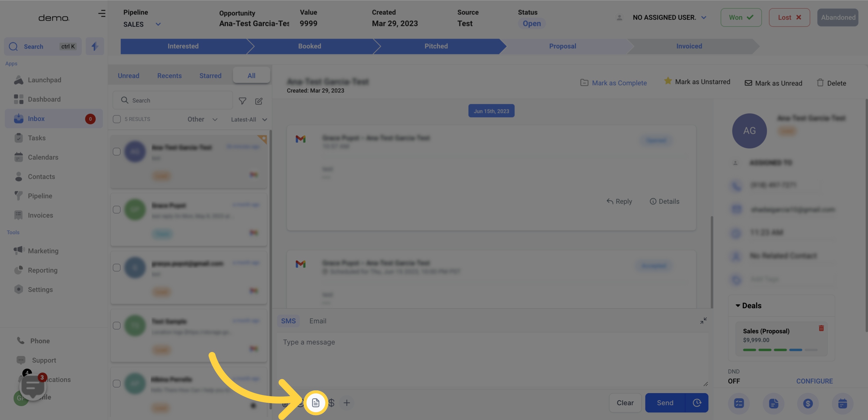Tick the checkbox beside first conversation
The width and height of the screenshot is (868, 420).
pyautogui.click(x=117, y=151)
